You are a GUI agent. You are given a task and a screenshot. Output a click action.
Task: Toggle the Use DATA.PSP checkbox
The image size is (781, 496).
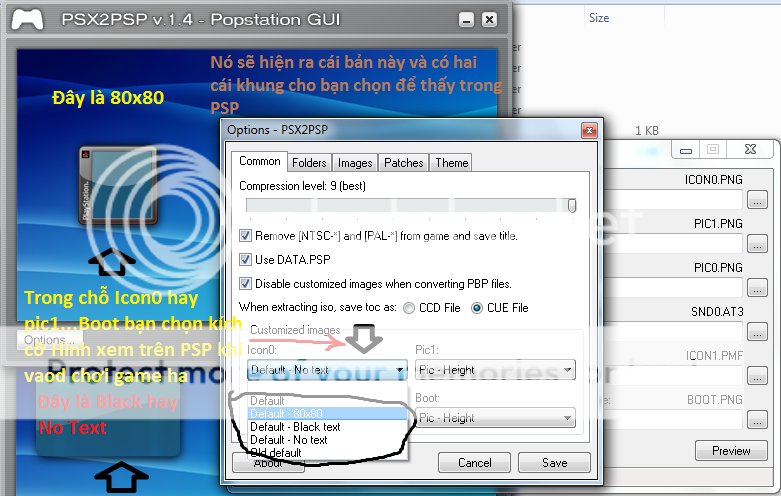(245, 259)
